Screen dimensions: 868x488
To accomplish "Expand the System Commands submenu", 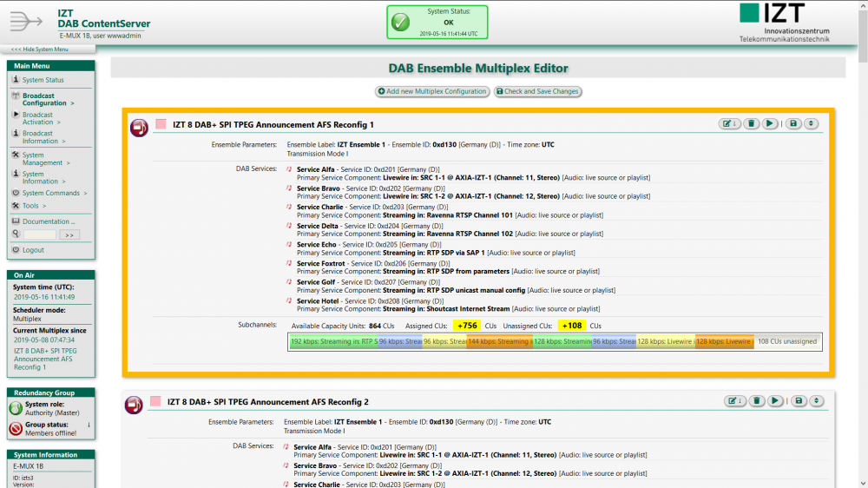I will pyautogui.click(x=54, y=193).
